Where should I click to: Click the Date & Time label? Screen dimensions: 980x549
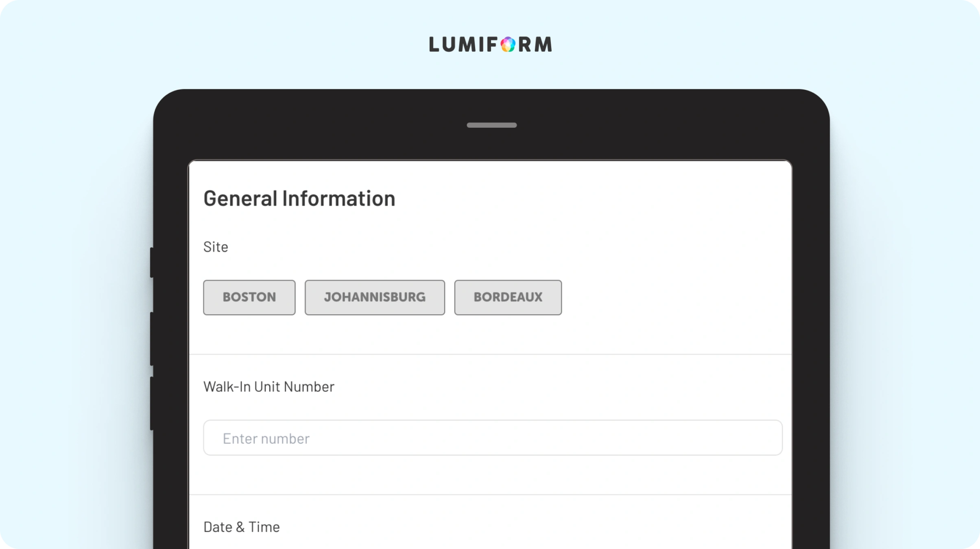[241, 527]
